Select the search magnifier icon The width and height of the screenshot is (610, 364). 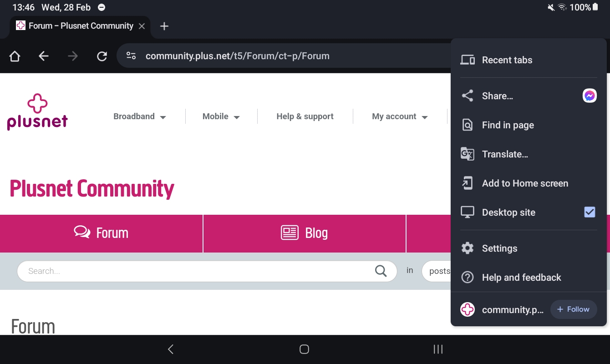click(x=381, y=271)
